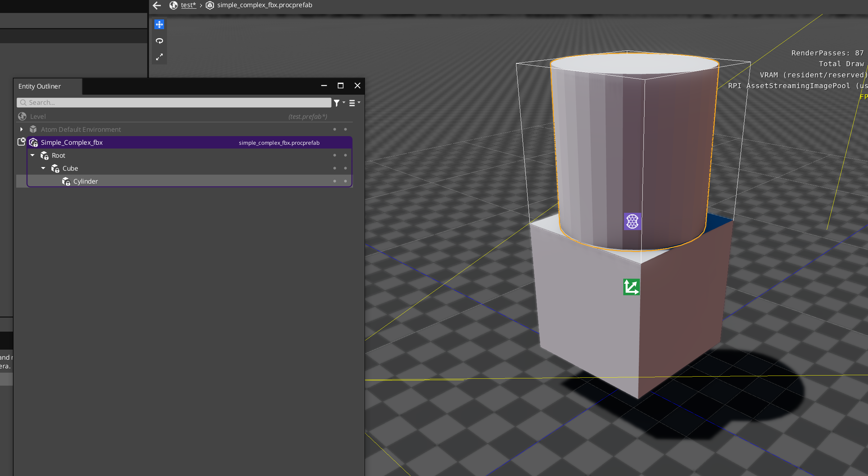Toggle lock dot on the Cube row
The height and width of the screenshot is (476, 868).
point(345,168)
